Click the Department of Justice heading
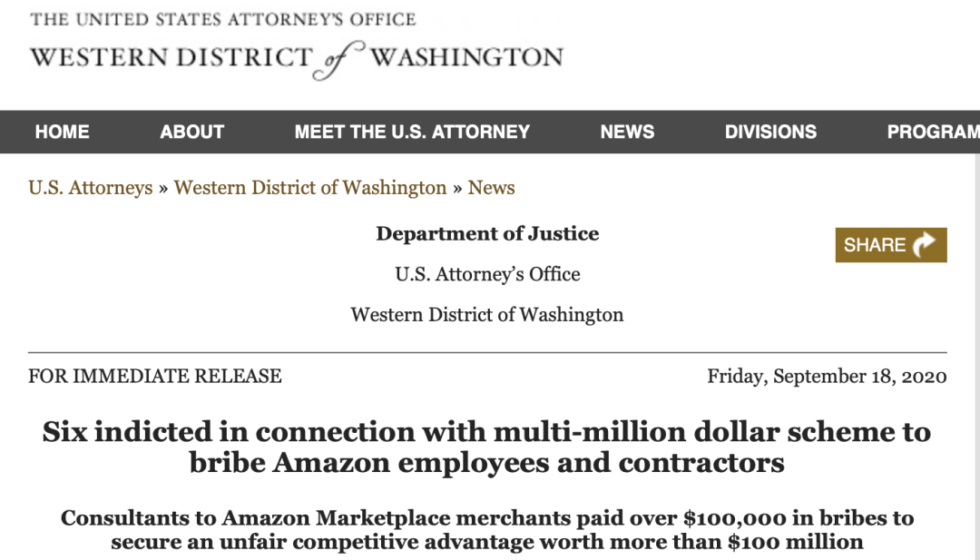 [487, 234]
